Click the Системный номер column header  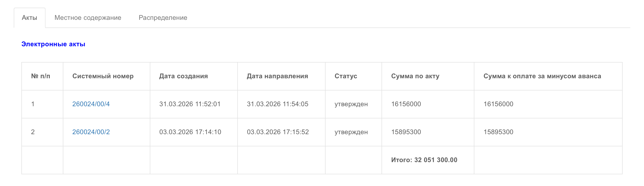tap(103, 76)
